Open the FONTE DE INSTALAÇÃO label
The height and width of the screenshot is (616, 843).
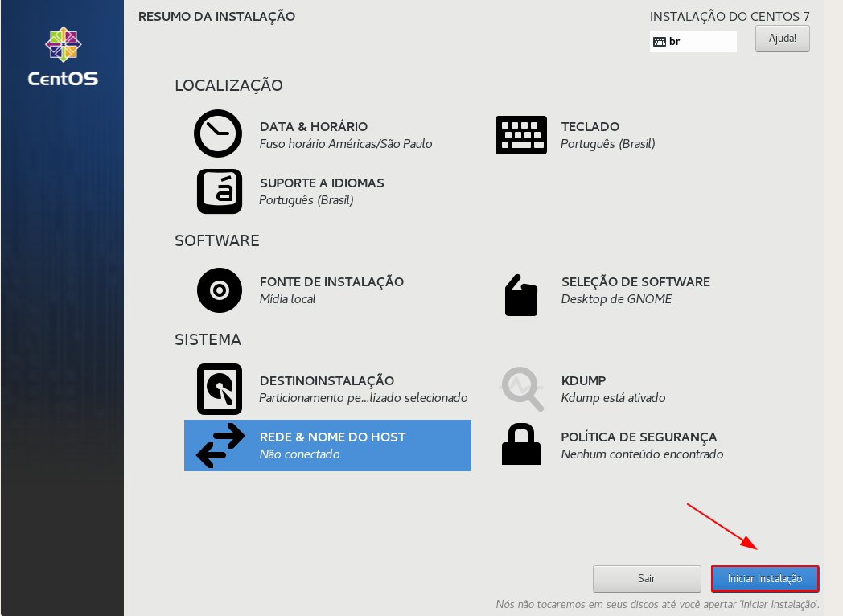(x=331, y=281)
